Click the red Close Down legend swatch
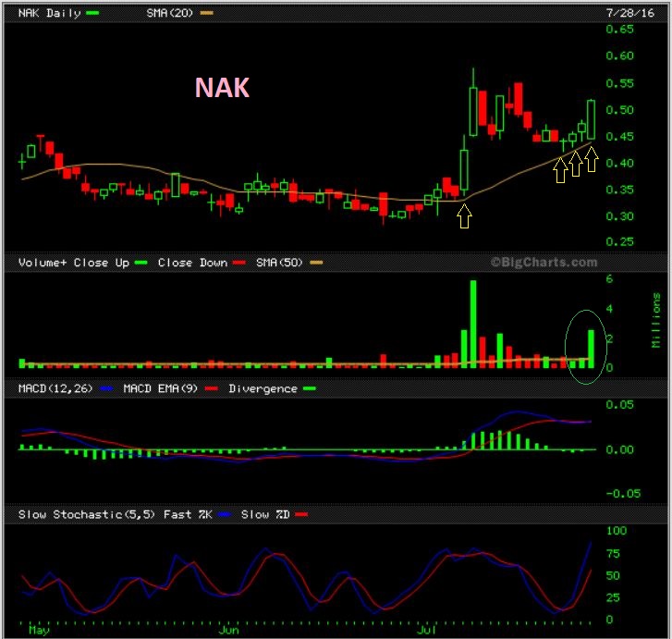The image size is (672, 639). click(x=239, y=263)
